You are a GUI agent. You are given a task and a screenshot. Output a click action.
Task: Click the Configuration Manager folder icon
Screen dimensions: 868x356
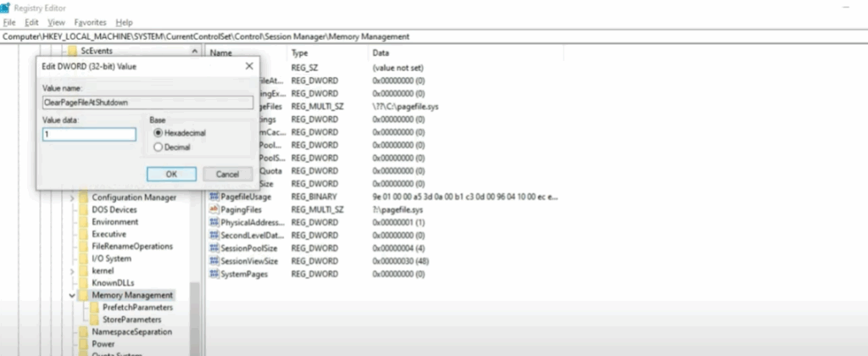click(83, 197)
